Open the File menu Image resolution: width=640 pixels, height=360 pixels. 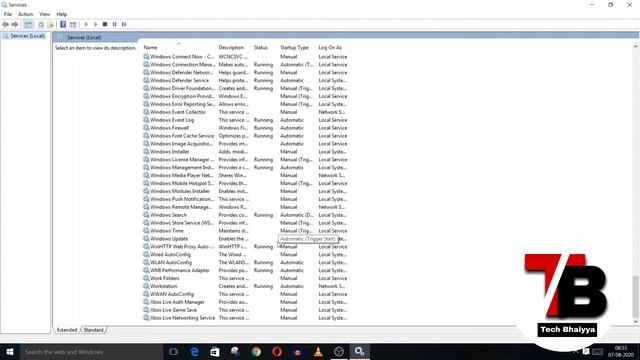pyautogui.click(x=8, y=14)
